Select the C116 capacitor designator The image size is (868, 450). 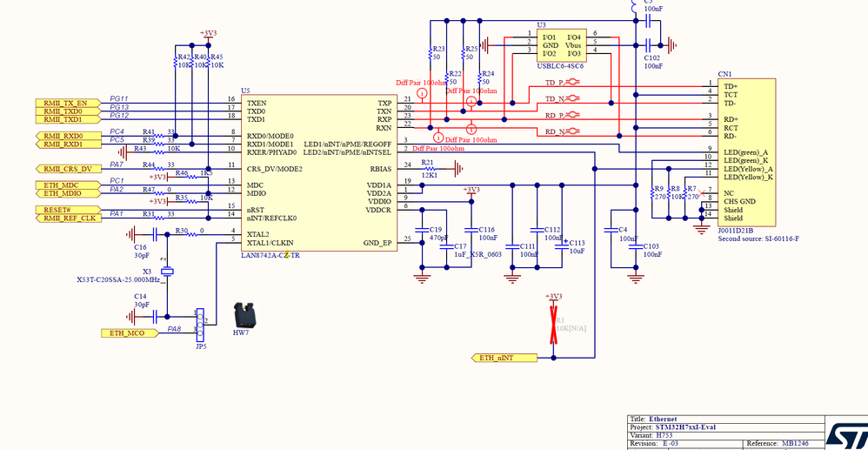coord(486,230)
